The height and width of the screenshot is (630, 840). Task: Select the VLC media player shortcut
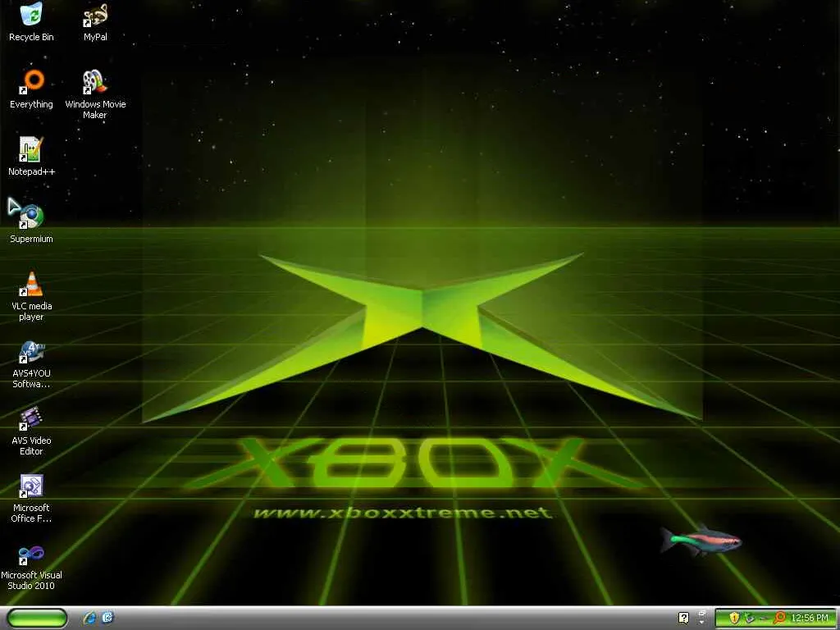pyautogui.click(x=31, y=296)
